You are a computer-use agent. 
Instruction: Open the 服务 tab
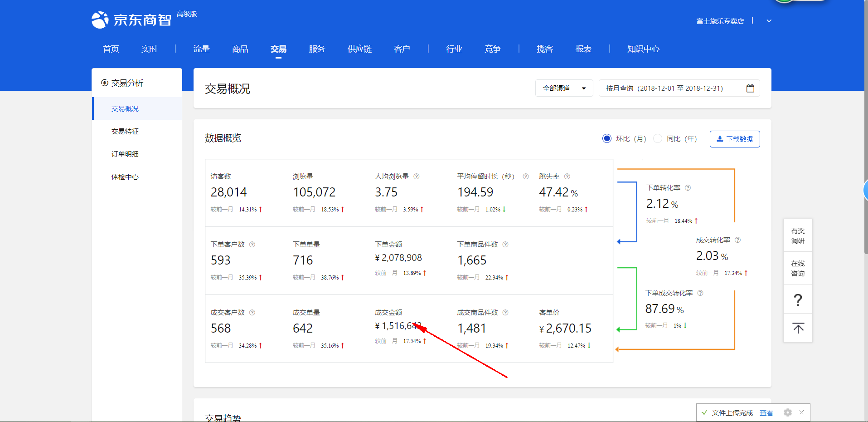click(x=317, y=49)
